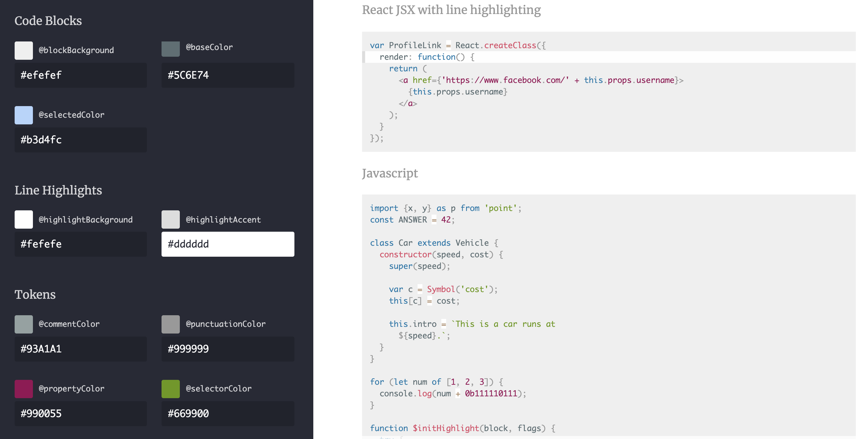The height and width of the screenshot is (439, 868).
Task: Select the @punctuationColor gray swatch
Action: pos(170,324)
